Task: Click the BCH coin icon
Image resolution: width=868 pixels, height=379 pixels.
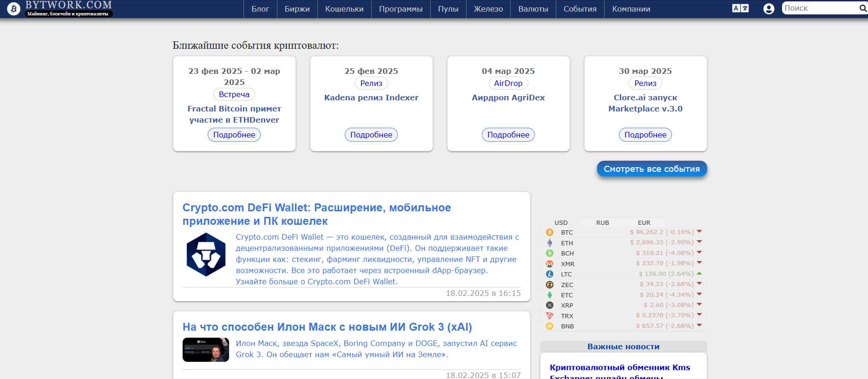Action: click(550, 253)
